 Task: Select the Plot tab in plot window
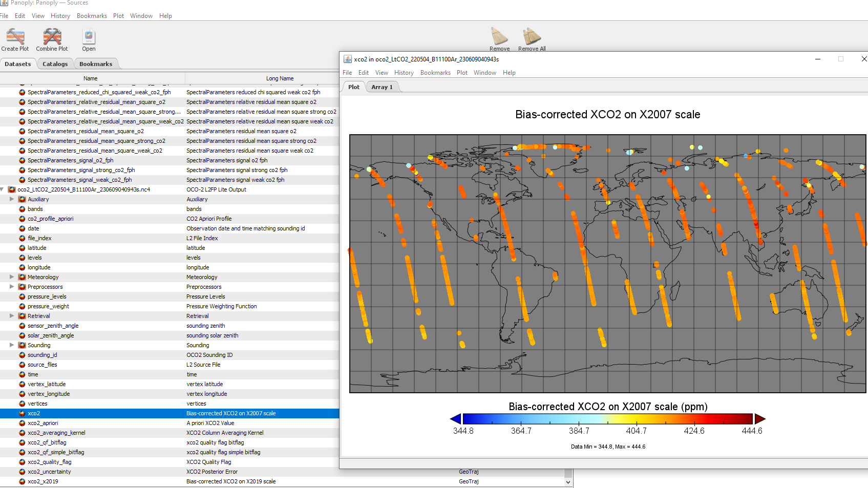pyautogui.click(x=354, y=87)
